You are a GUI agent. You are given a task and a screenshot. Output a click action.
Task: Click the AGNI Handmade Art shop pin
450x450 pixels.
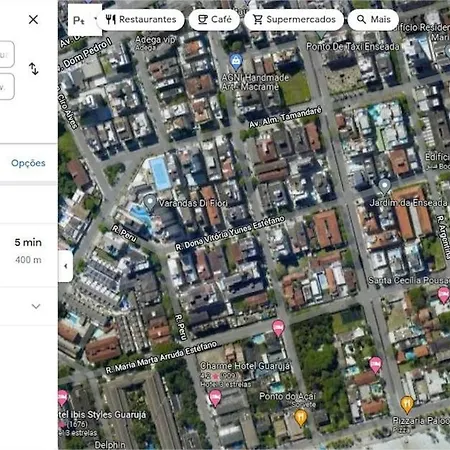pyautogui.click(x=236, y=62)
